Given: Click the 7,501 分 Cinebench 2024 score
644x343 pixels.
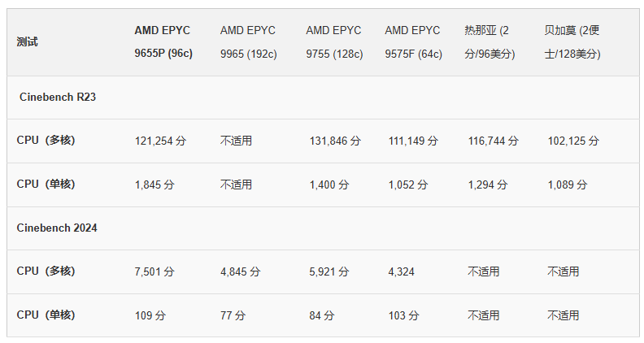Looking at the screenshot, I should point(154,272).
